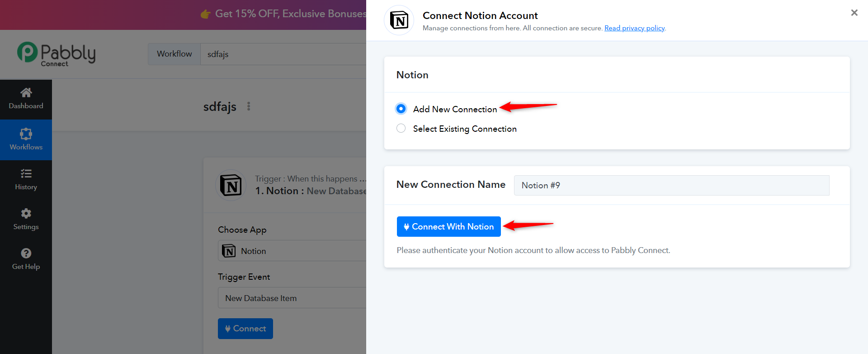
Task: Open the three-dot menu beside sdfajs title
Action: pyautogui.click(x=249, y=106)
